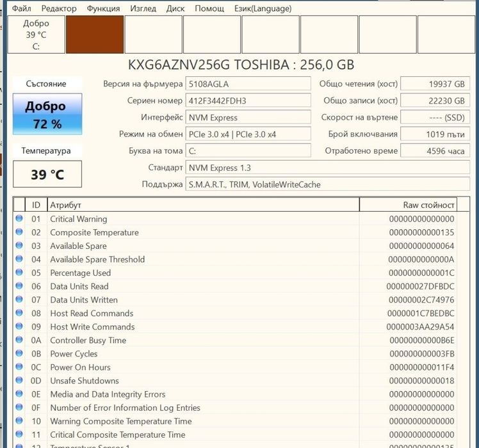This screenshot has width=479, height=448.
Task: Click the status icon for Percentage Used
Action: (x=19, y=272)
